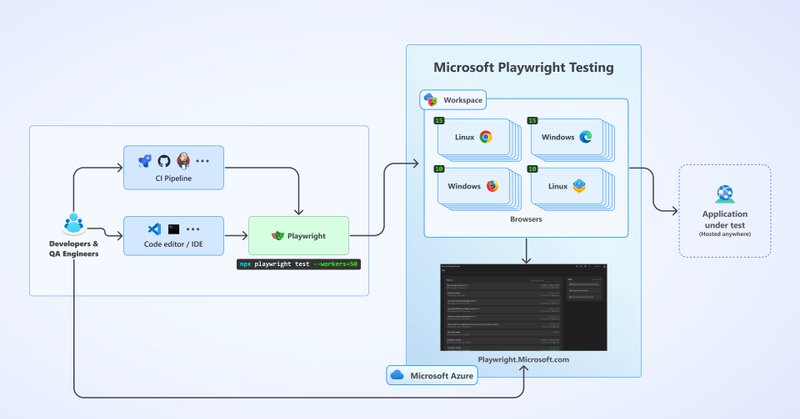
Task: Click the WebKit icon on the Linux card
Action: point(579,186)
